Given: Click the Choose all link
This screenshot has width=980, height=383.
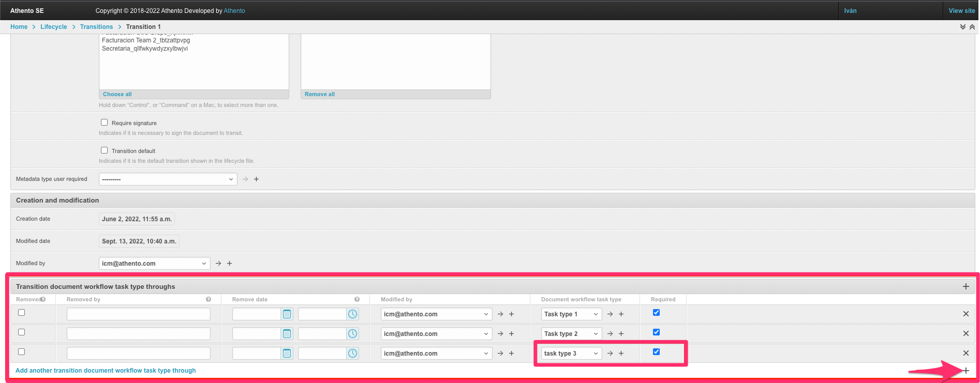Looking at the screenshot, I should tap(117, 95).
